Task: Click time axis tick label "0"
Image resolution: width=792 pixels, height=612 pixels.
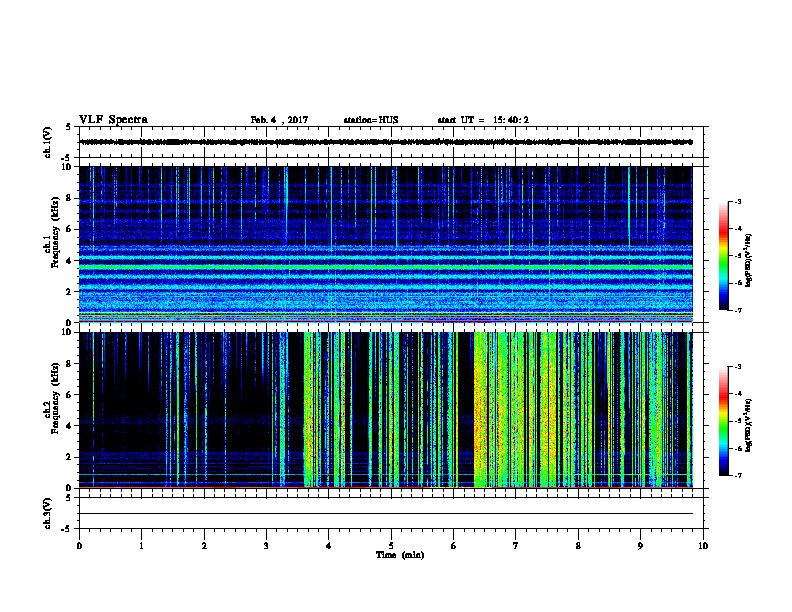Action: (79, 546)
